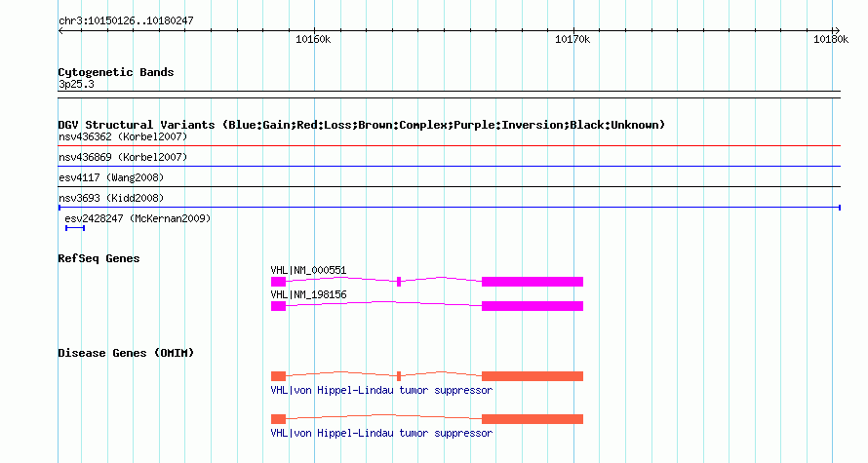The height and width of the screenshot is (463, 868).
Task: Click the chr3:10150126..10180247 region label
Action: [126, 21]
